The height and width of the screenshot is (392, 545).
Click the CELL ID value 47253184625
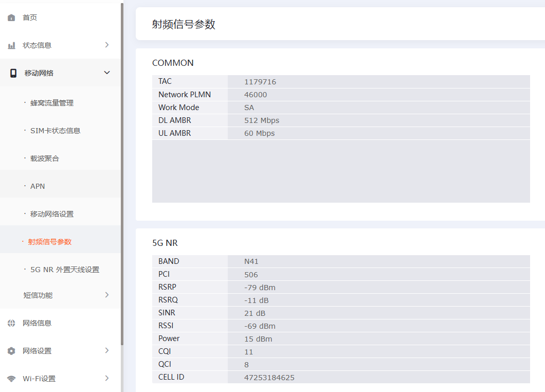pyautogui.click(x=269, y=378)
